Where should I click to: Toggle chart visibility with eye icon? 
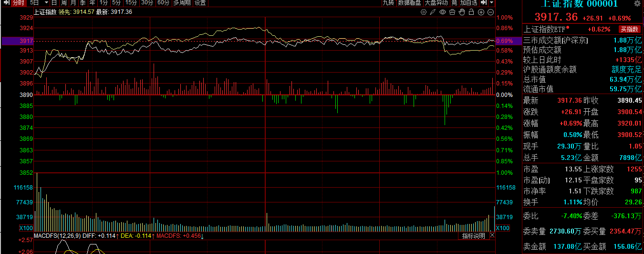tap(443, 12)
